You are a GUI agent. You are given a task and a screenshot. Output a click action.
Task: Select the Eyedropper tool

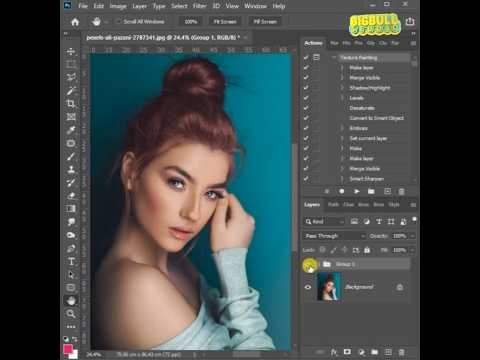click(71, 130)
